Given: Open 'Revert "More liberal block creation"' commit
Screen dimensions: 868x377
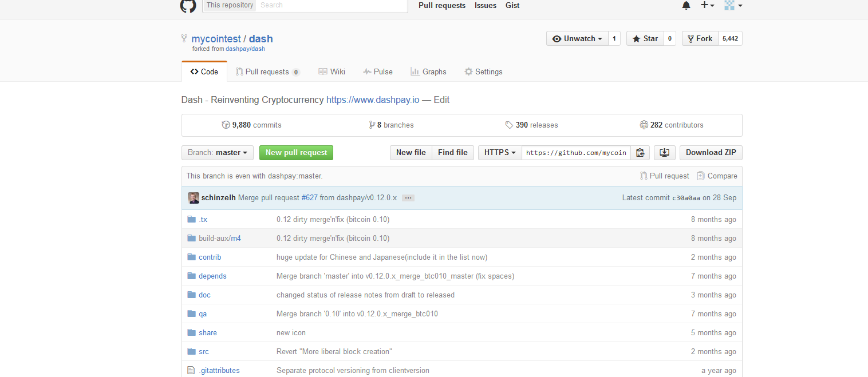Looking at the screenshot, I should [x=334, y=352].
